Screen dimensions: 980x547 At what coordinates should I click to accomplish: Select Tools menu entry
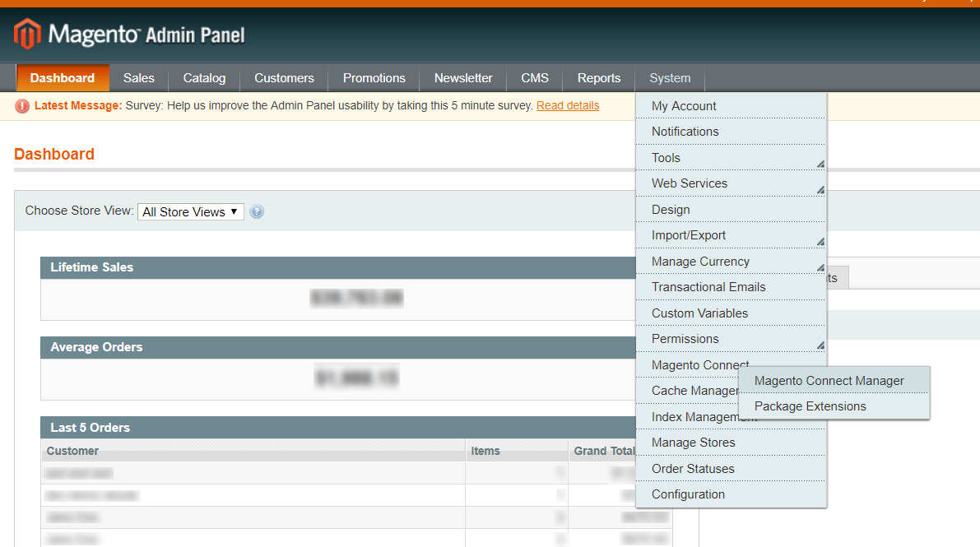(731, 158)
